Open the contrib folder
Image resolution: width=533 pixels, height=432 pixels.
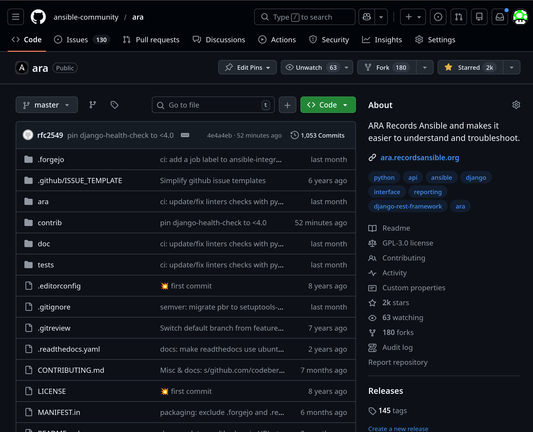pos(50,223)
